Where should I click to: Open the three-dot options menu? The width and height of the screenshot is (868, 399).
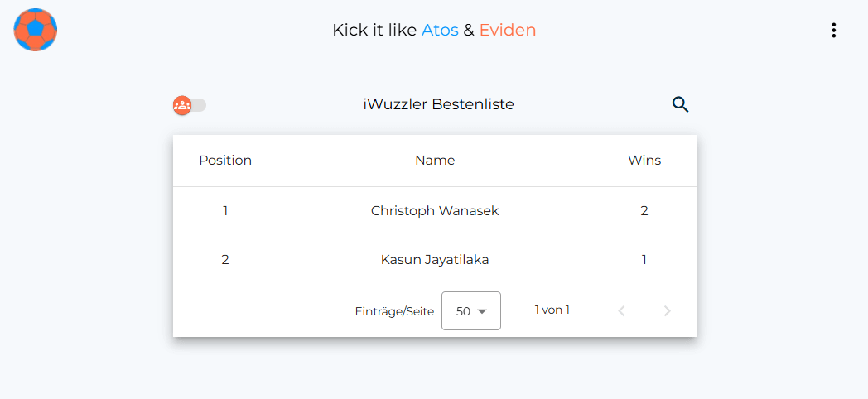click(833, 31)
